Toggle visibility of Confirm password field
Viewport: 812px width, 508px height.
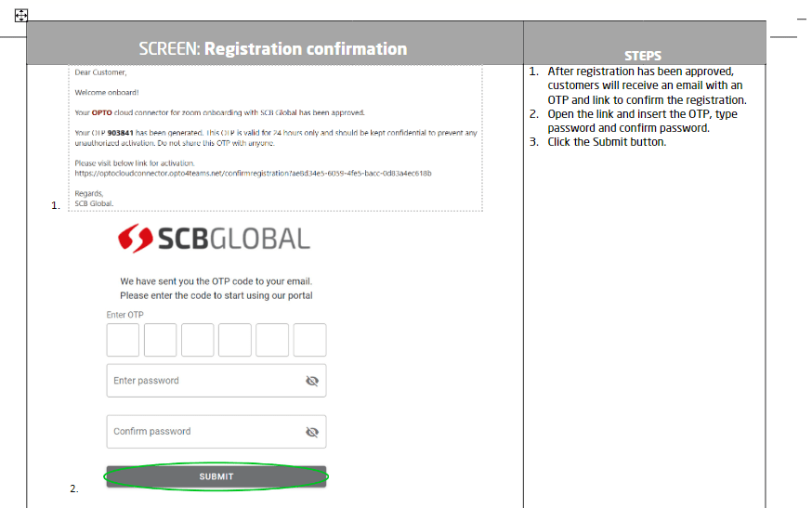312,432
